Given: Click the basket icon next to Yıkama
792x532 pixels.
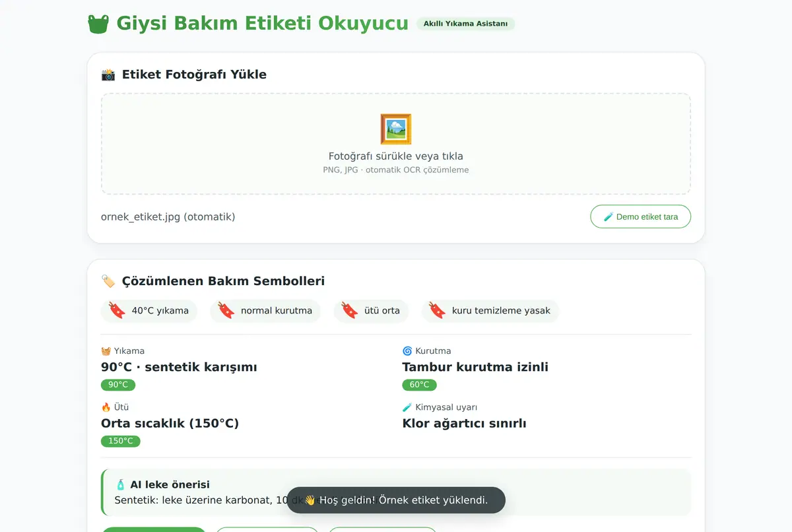Looking at the screenshot, I should pyautogui.click(x=106, y=351).
